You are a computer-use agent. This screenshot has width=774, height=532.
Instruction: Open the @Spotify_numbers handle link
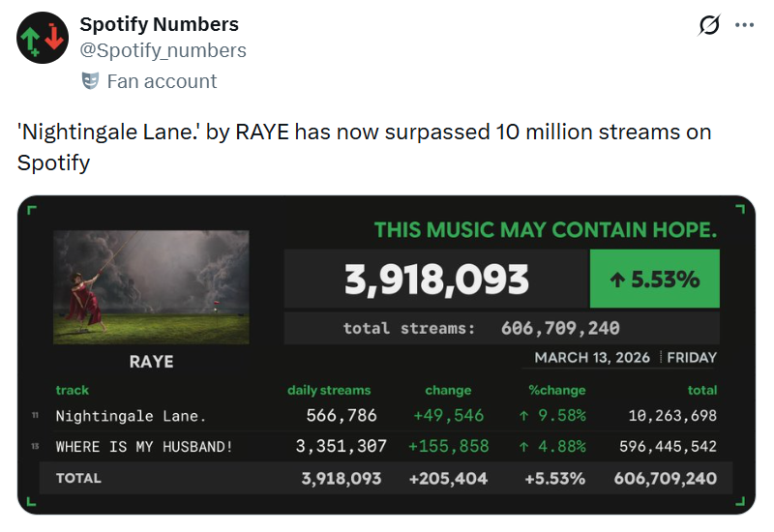(163, 50)
